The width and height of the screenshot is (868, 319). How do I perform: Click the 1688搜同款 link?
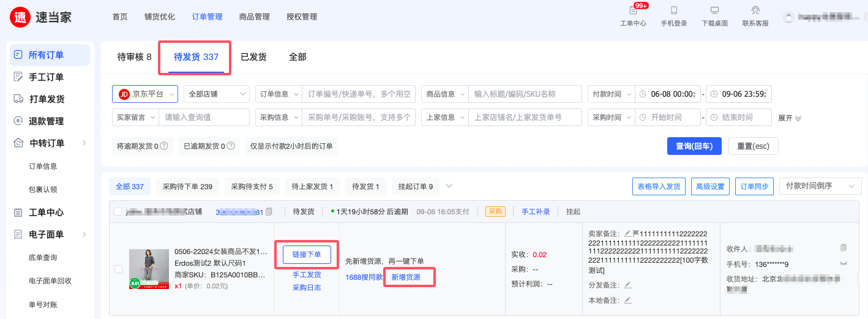(364, 277)
